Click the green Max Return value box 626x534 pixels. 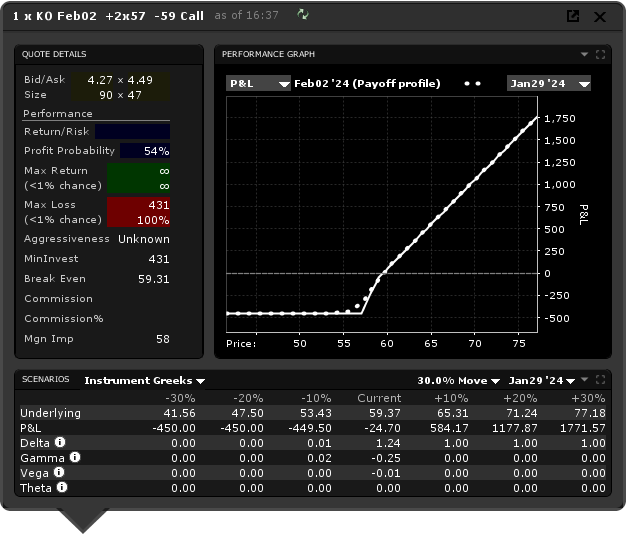coord(138,179)
